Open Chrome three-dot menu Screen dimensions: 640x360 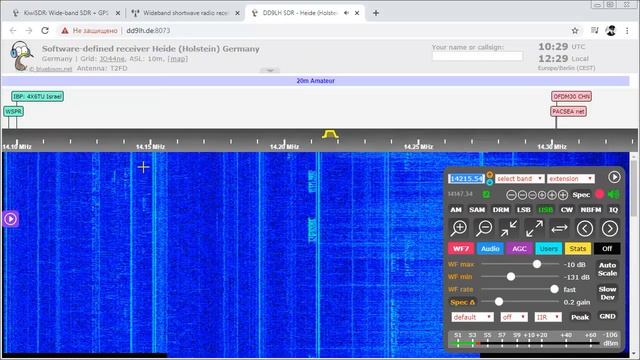point(627,31)
